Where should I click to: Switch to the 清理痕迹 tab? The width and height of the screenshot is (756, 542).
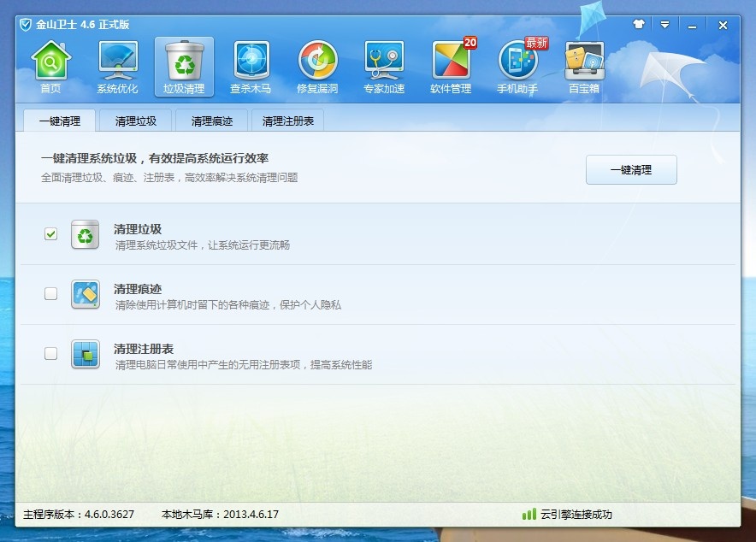tap(212, 121)
